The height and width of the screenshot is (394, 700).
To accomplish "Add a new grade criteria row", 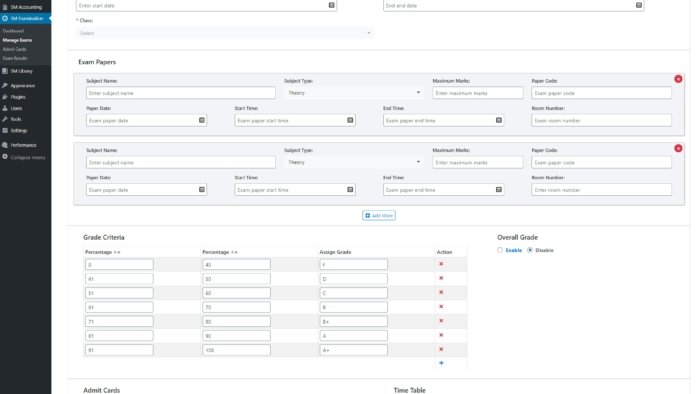I will click(441, 363).
